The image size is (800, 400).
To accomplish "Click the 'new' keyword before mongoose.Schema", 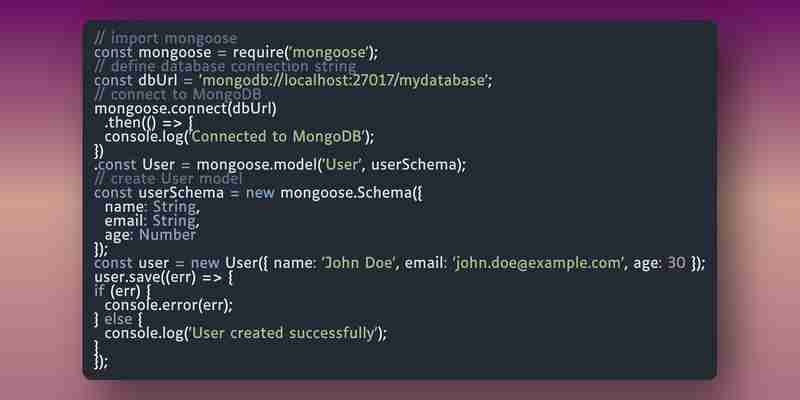I will coord(260,193).
